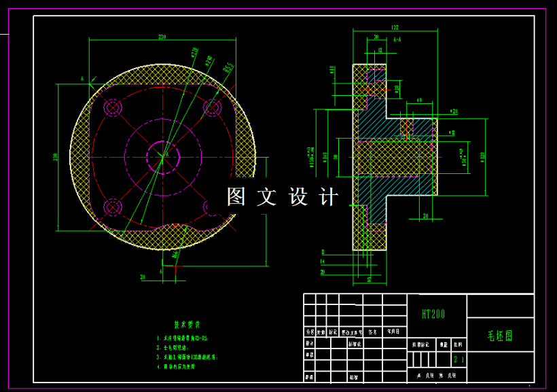Image resolution: width=557 pixels, height=392 pixels.
Task: Click the A-A section view label
Action: pos(397,40)
